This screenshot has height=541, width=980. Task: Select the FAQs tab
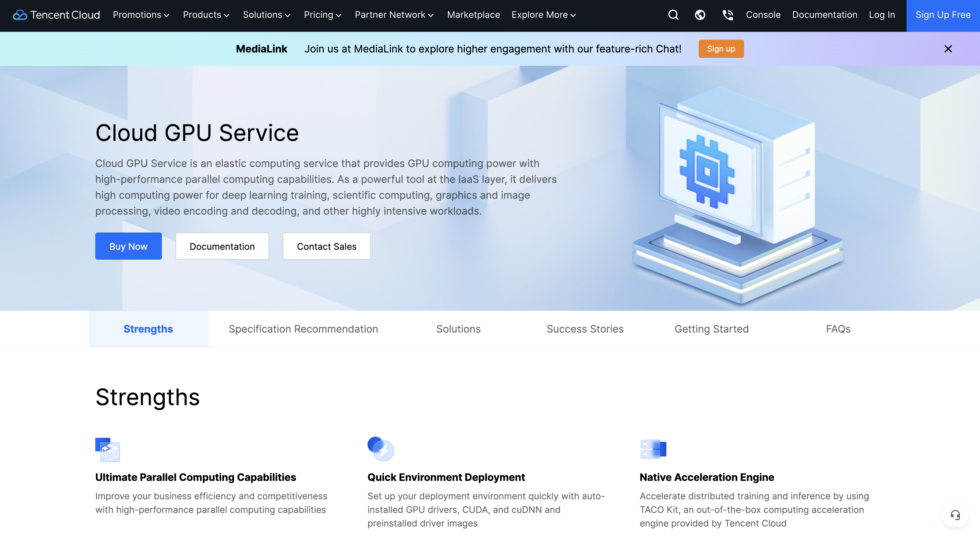pos(838,329)
